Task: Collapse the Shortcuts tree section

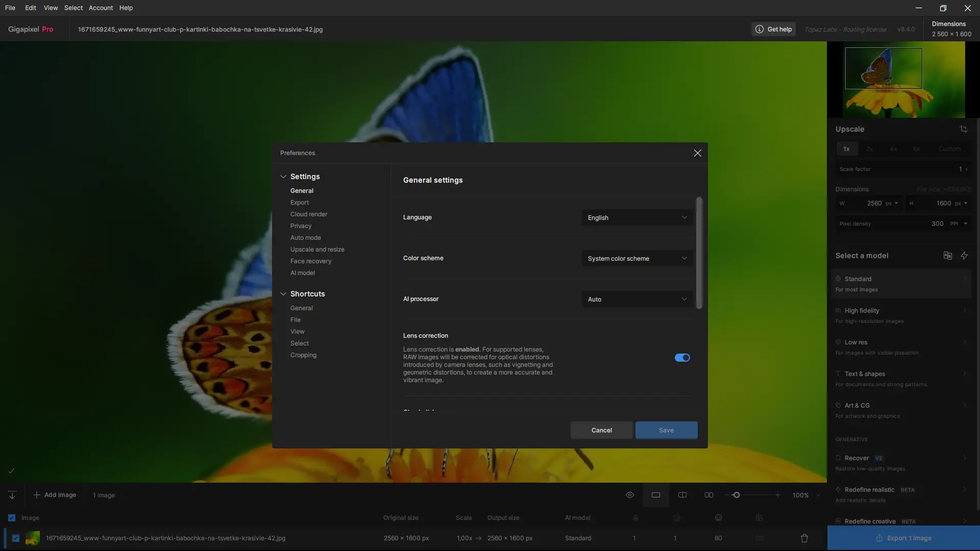Action: click(283, 294)
